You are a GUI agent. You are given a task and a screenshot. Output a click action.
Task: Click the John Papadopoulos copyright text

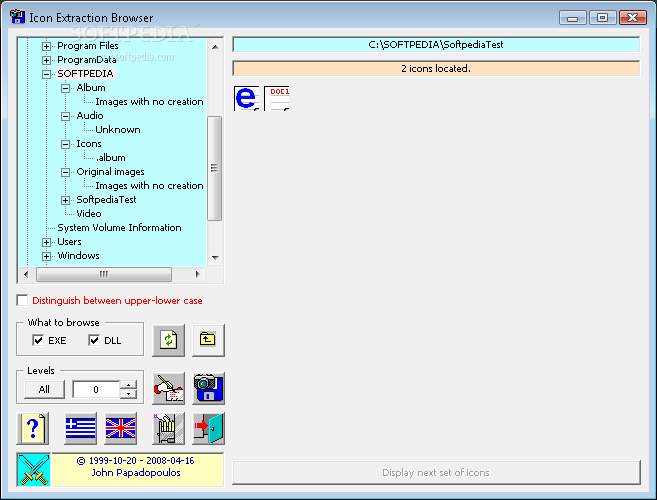click(136, 473)
